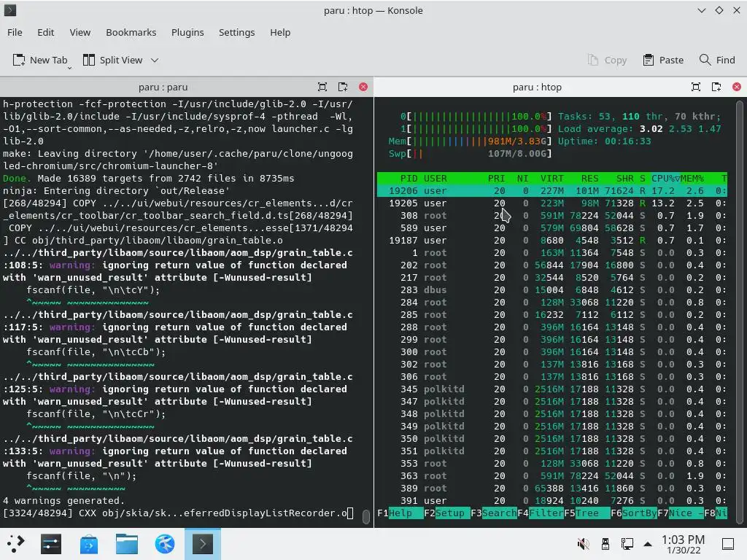Click F1 Help in htop
The height and width of the screenshot is (560, 747).
[400, 513]
